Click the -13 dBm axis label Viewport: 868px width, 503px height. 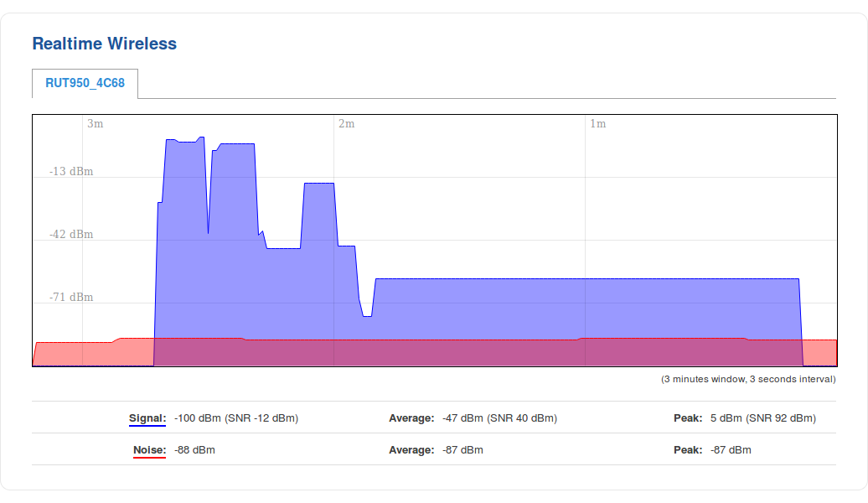(71, 172)
